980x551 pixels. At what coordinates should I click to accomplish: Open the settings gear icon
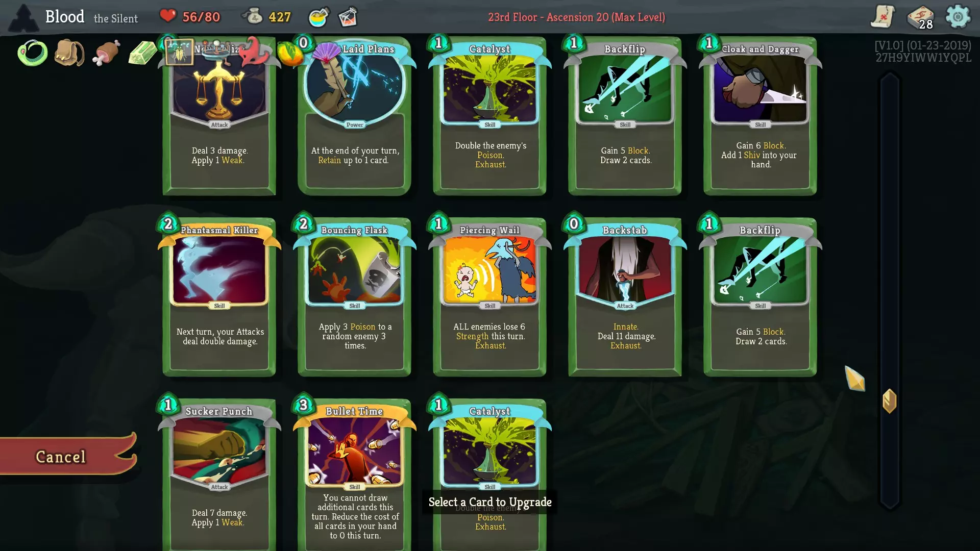tap(958, 17)
